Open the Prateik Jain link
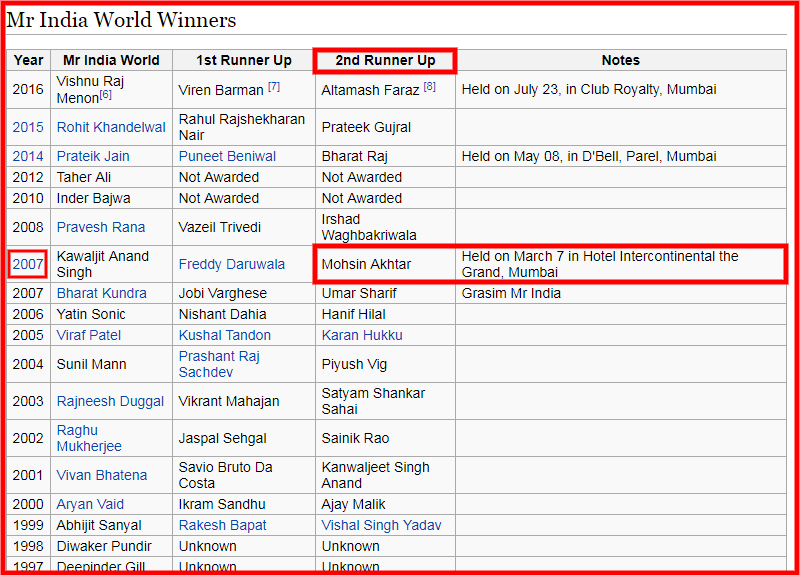The height and width of the screenshot is (575, 800). click(x=93, y=156)
